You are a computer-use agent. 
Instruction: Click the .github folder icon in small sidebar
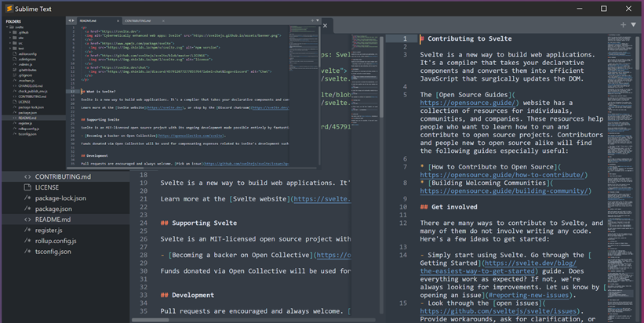coord(14,32)
